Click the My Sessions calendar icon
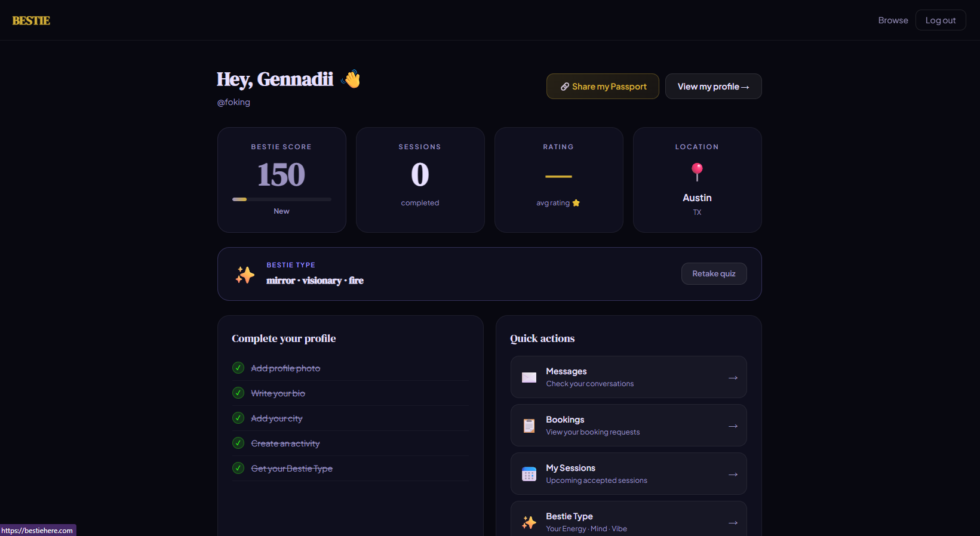The image size is (980, 536). 529,474
